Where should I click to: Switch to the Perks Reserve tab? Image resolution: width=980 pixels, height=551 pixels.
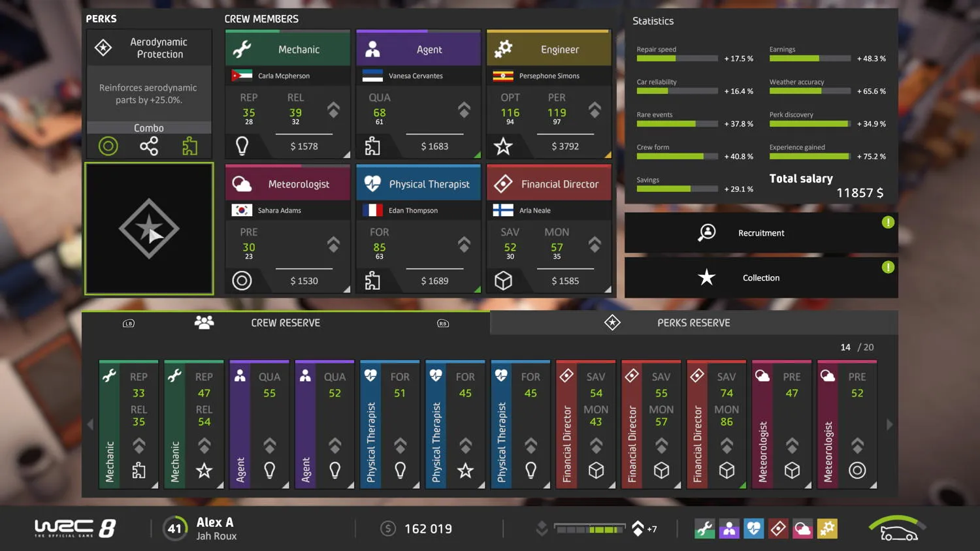pos(693,323)
